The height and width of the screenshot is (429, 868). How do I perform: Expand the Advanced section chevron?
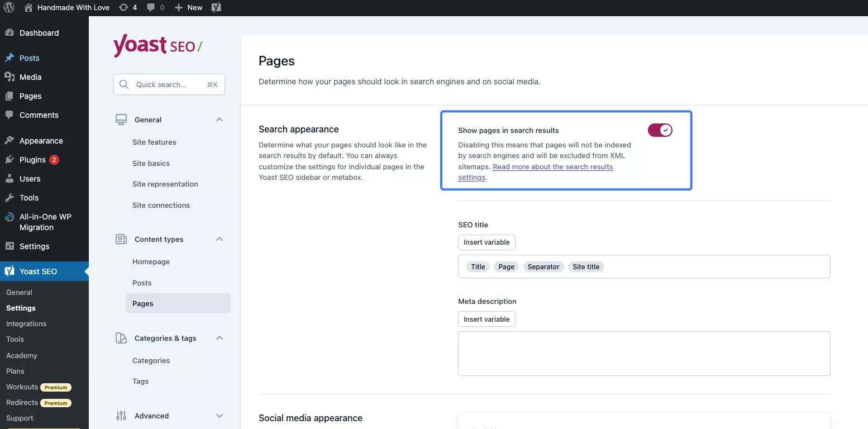point(220,416)
